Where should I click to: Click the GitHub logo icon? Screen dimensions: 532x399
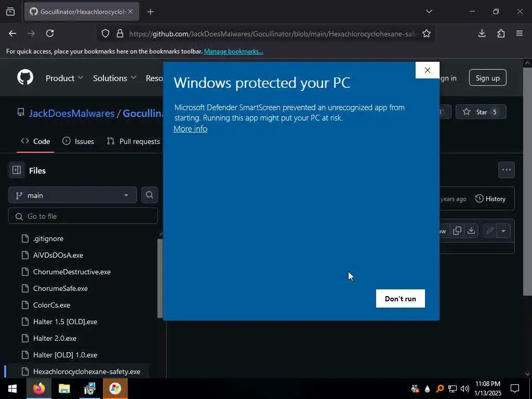(25, 77)
